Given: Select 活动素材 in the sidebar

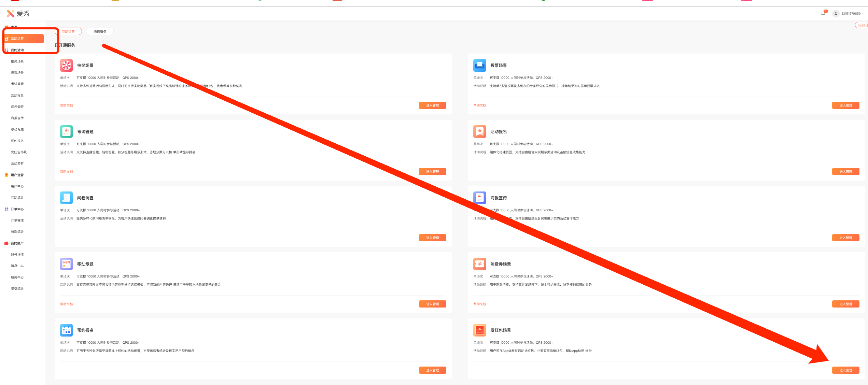Looking at the screenshot, I should click(x=17, y=163).
